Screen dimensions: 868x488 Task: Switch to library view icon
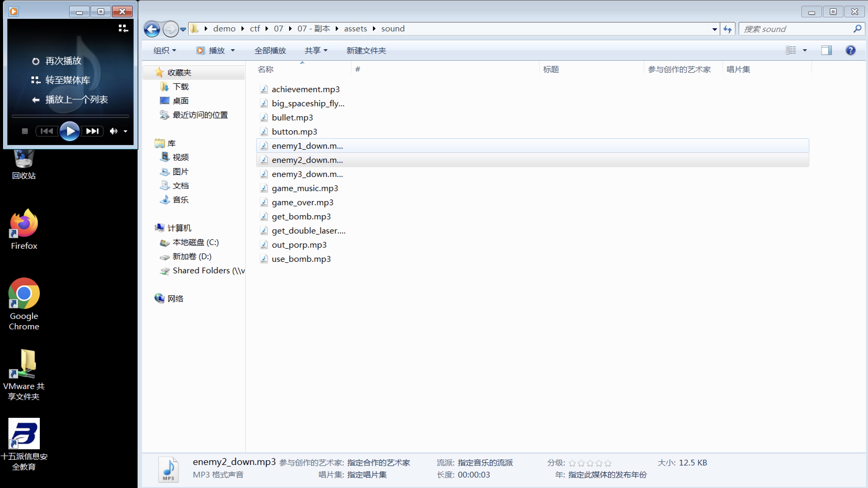click(x=123, y=28)
